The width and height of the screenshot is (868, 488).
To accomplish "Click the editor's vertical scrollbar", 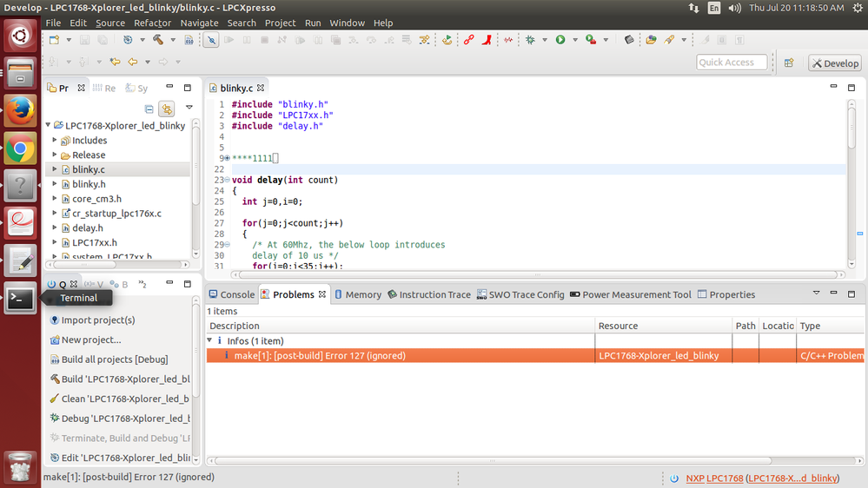I will pos(851,130).
